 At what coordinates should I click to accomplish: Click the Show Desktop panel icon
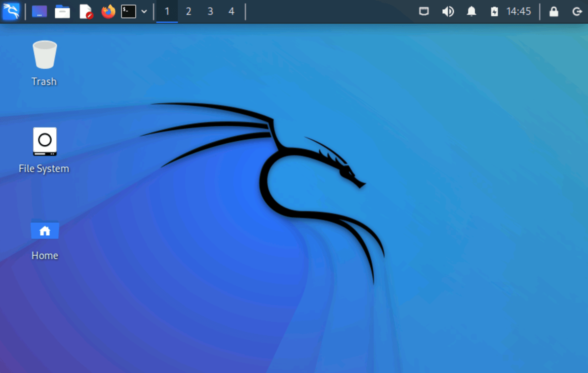pos(39,11)
